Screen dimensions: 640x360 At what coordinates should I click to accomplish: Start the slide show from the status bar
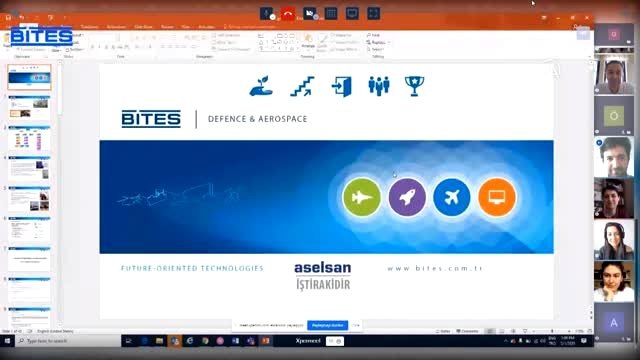(x=525, y=331)
